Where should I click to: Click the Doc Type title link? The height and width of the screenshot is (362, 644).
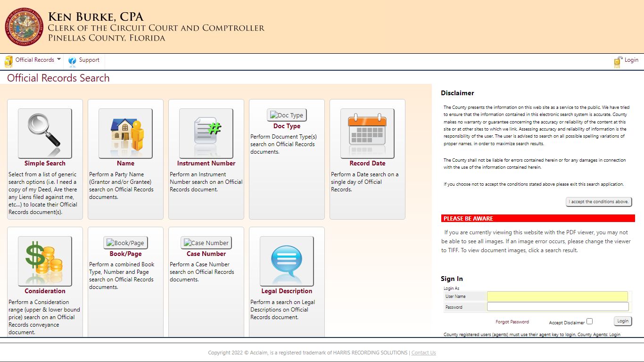click(287, 126)
